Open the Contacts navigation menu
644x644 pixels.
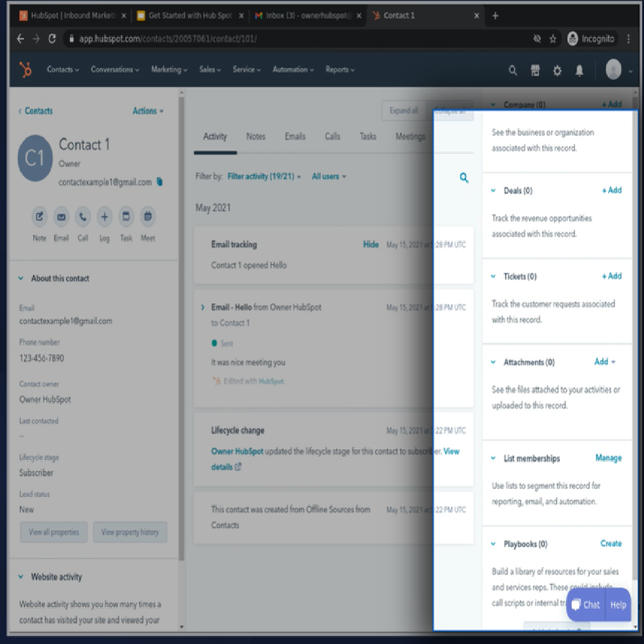coord(63,70)
